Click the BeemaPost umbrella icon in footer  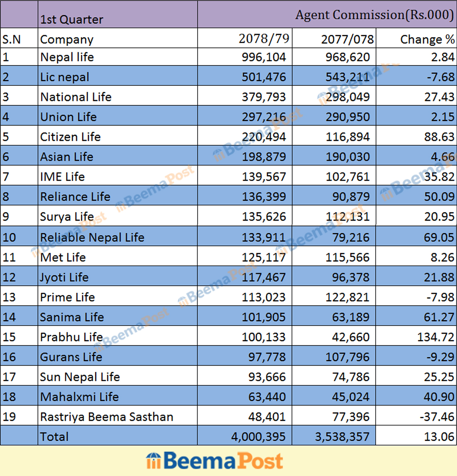click(153, 461)
